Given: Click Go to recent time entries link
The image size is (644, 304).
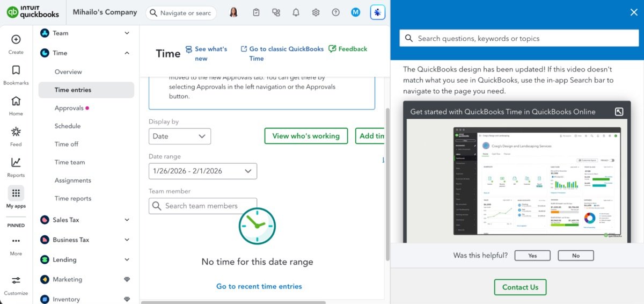Looking at the screenshot, I should 259,286.
